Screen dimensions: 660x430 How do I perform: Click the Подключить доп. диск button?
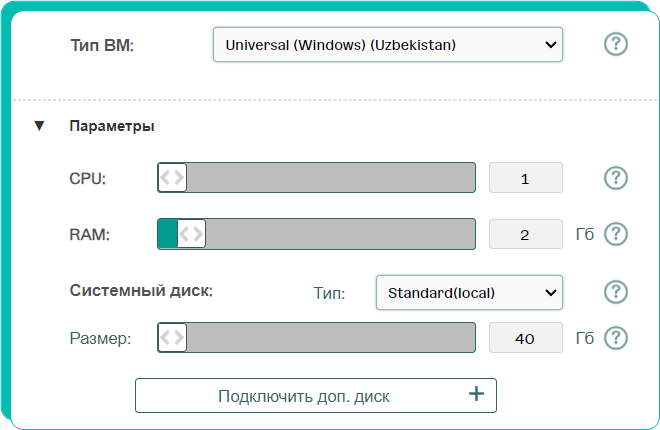pyautogui.click(x=316, y=395)
